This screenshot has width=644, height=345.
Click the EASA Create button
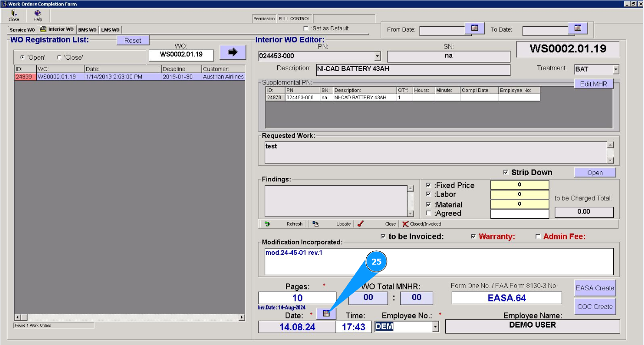coord(594,288)
